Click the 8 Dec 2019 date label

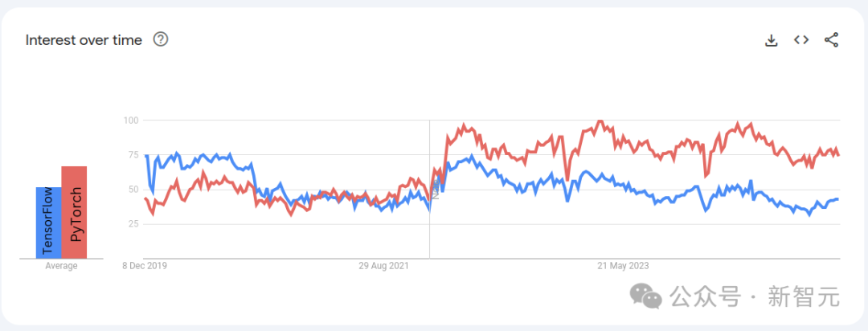145,266
